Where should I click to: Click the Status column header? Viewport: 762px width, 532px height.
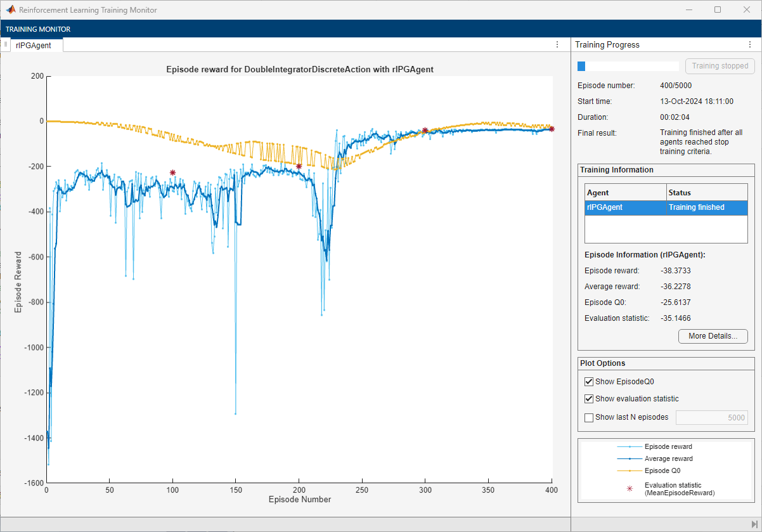[707, 192]
